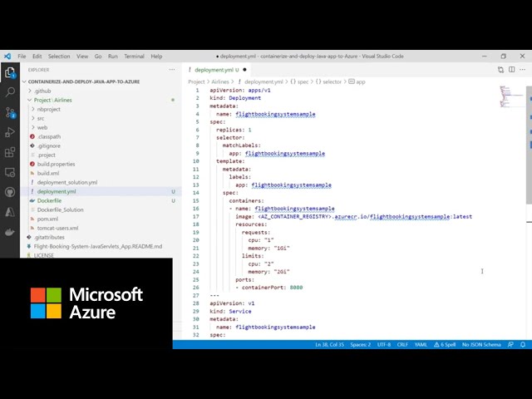Open the Run menu
The height and width of the screenshot is (399, 532).
[113, 57]
